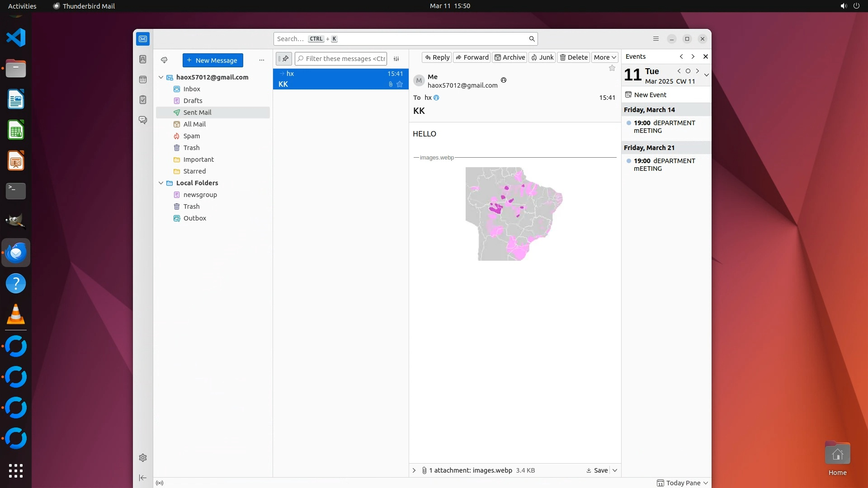Screen dimensions: 868x488
Task: Open Visual Studio Code from dock
Action: point(16,38)
